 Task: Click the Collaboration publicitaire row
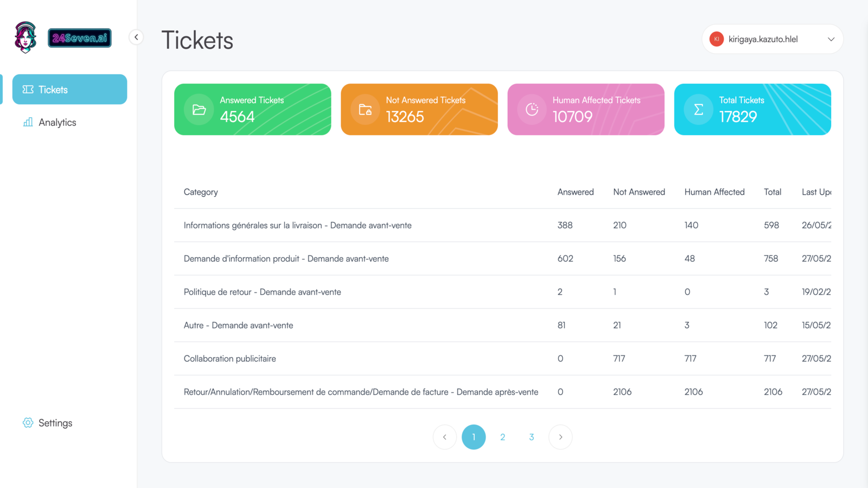230,358
